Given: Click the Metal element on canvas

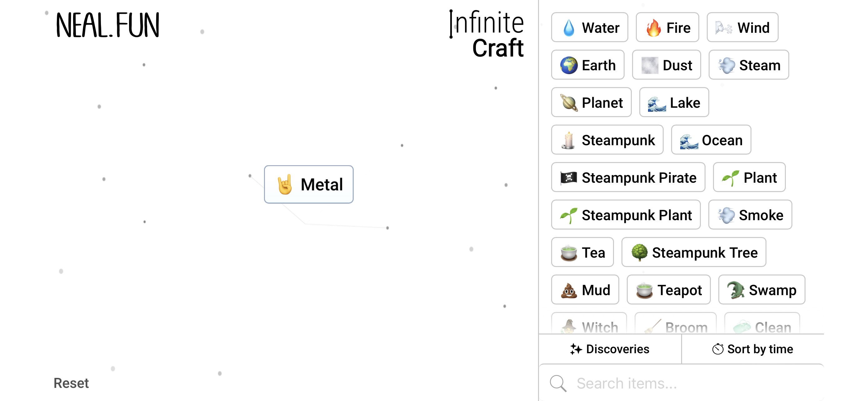Looking at the screenshot, I should pyautogui.click(x=308, y=184).
